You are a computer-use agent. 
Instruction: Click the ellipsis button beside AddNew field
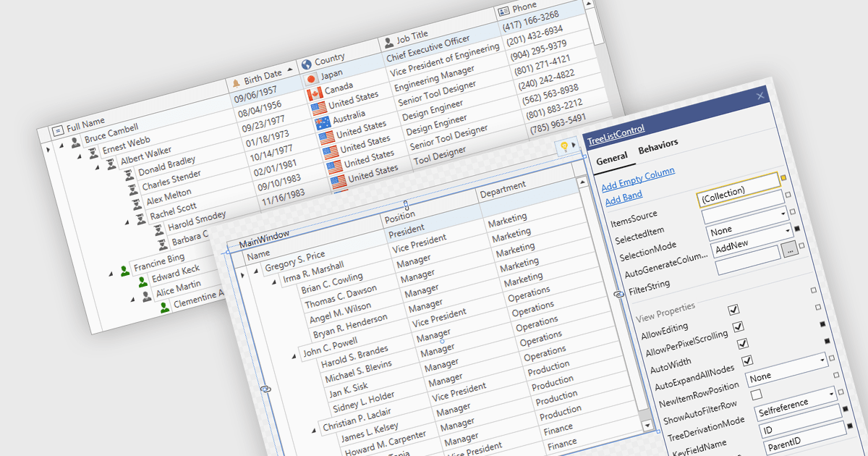(x=790, y=248)
